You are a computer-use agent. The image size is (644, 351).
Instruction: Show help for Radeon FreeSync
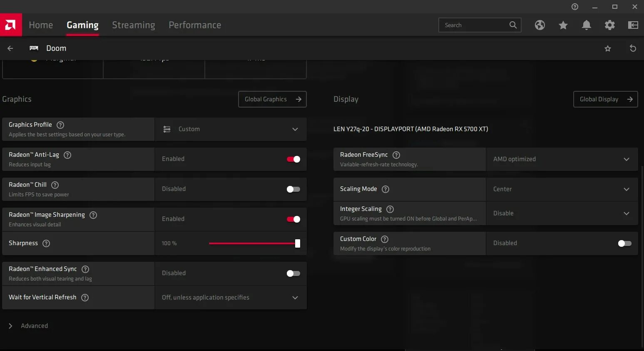click(396, 155)
